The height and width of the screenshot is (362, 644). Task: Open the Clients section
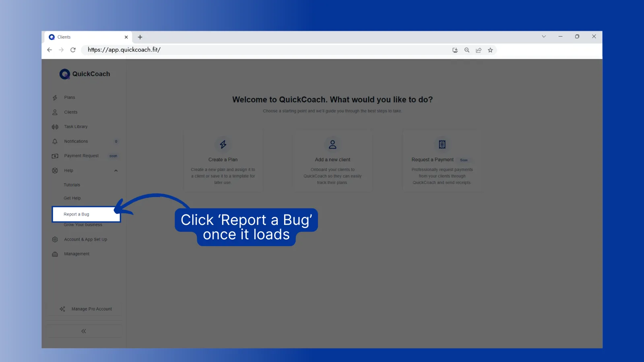[70, 112]
